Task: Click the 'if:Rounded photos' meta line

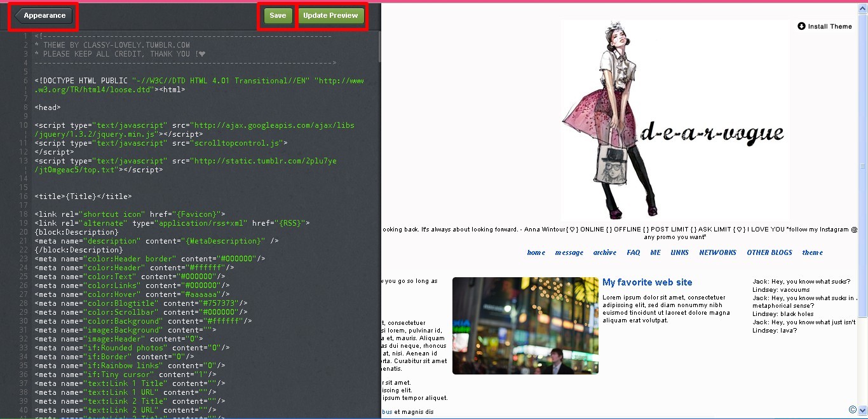Action: [132, 348]
